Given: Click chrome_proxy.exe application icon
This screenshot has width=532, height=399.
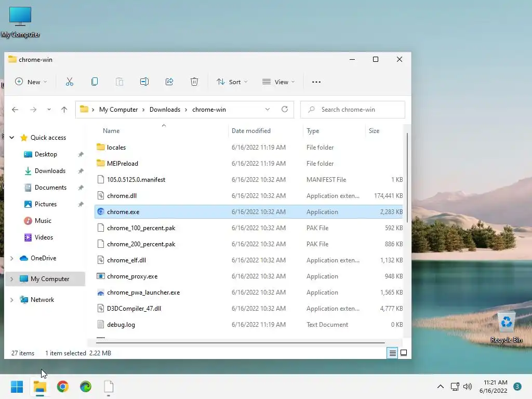Looking at the screenshot, I should (101, 276).
